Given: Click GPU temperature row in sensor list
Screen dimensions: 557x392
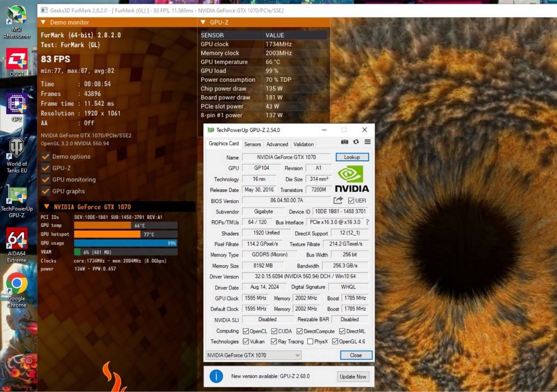Looking at the screenshot, I should coord(264,62).
